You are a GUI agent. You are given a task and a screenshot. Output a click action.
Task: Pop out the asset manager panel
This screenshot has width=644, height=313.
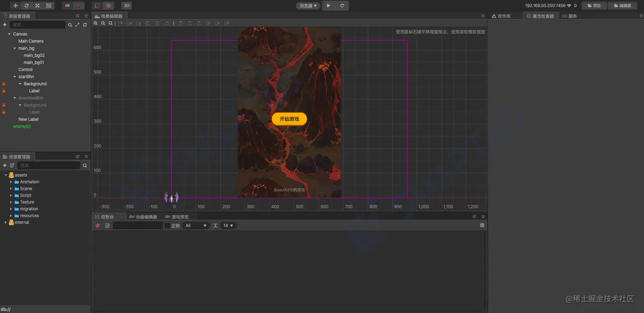[78, 156]
